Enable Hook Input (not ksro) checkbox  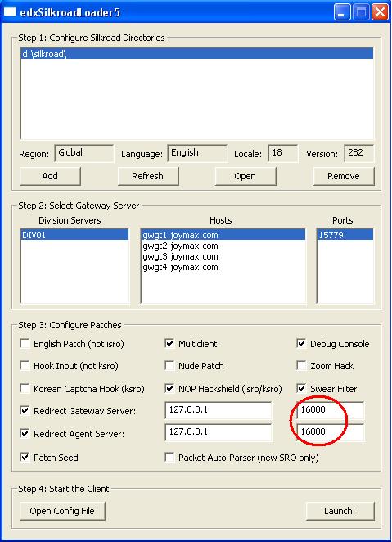point(25,366)
